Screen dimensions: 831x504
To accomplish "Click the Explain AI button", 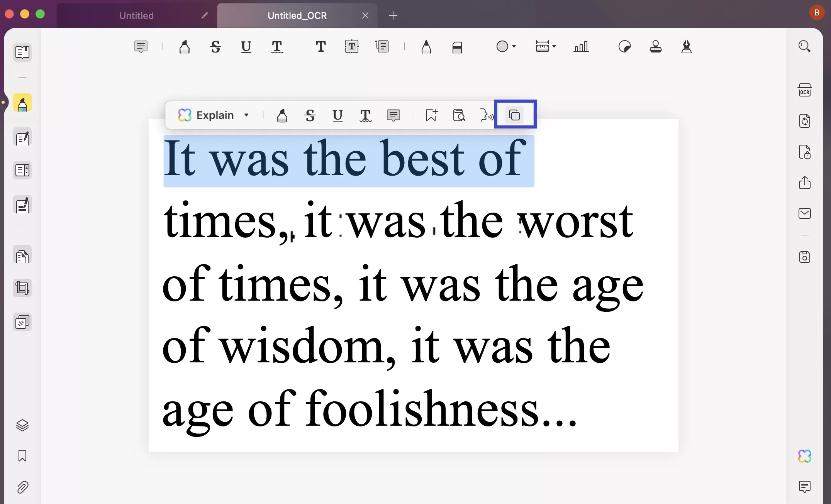I will click(x=206, y=115).
